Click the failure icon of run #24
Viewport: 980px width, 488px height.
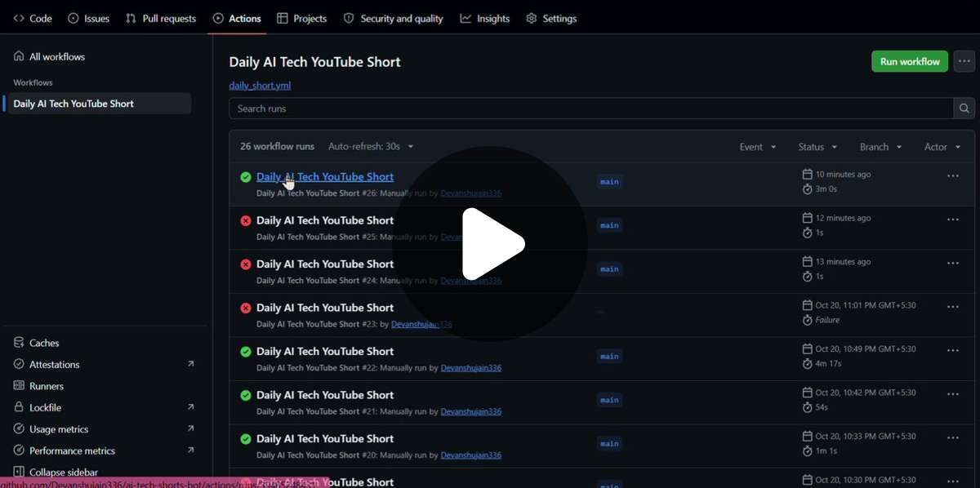pyautogui.click(x=246, y=264)
